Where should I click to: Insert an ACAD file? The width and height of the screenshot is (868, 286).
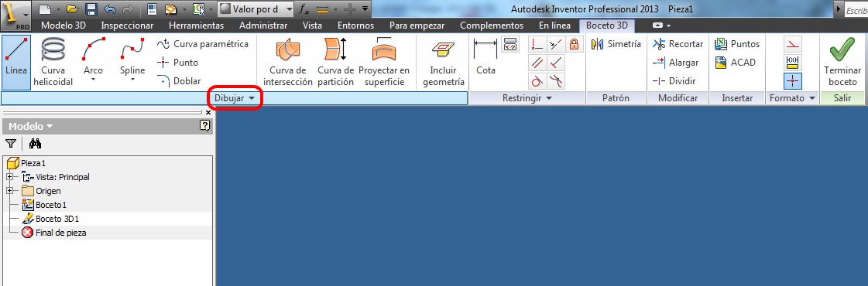pos(735,63)
